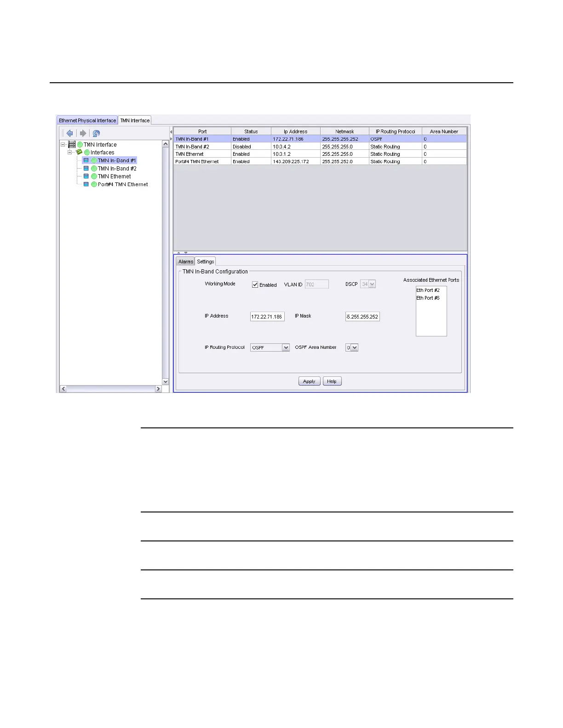The height and width of the screenshot is (728, 563).
Task: Click IP address cell 143.209.225.172
Action: pyautogui.click(x=296, y=161)
